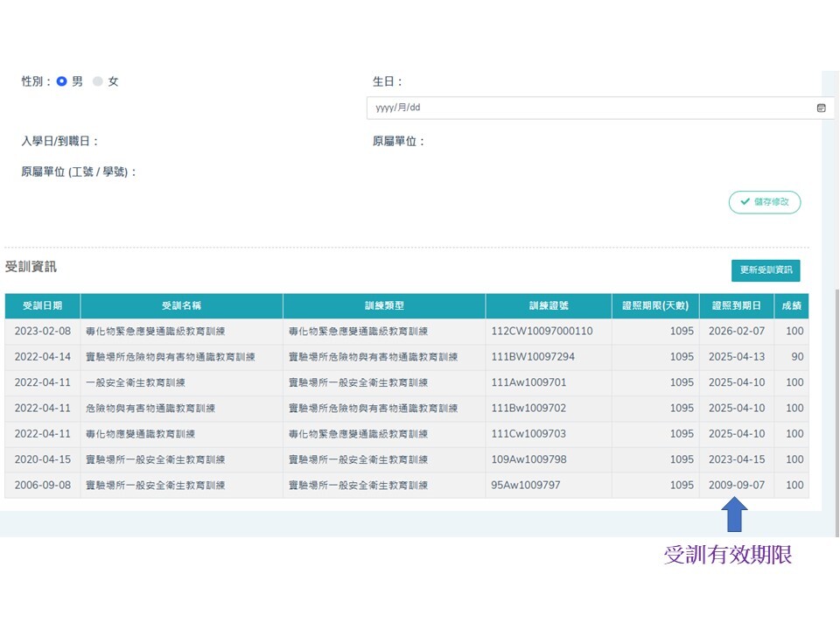Click the 2009-09-07 expiry date cell

click(737, 485)
